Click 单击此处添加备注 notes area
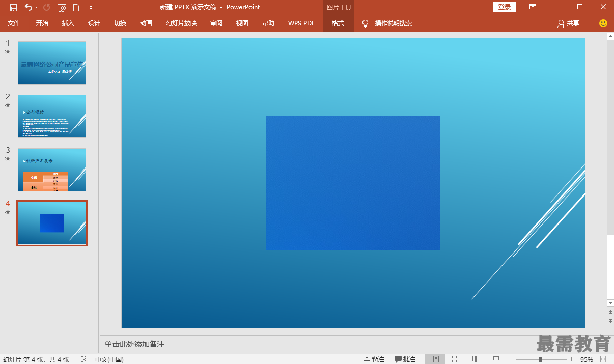This screenshot has width=614, height=364. click(134, 344)
